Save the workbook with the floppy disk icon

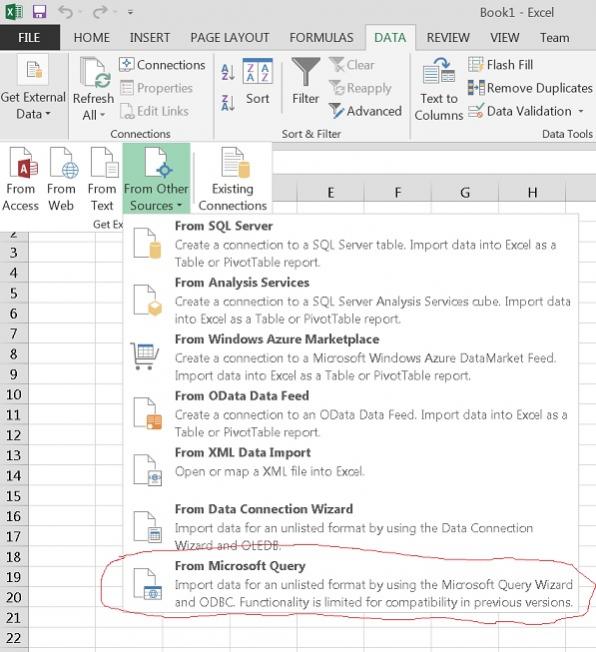tap(39, 12)
